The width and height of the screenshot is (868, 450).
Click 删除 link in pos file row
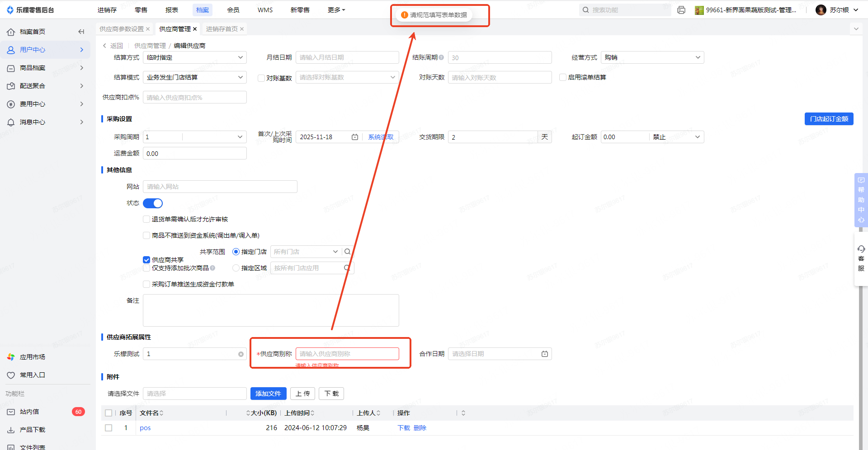[420, 428]
